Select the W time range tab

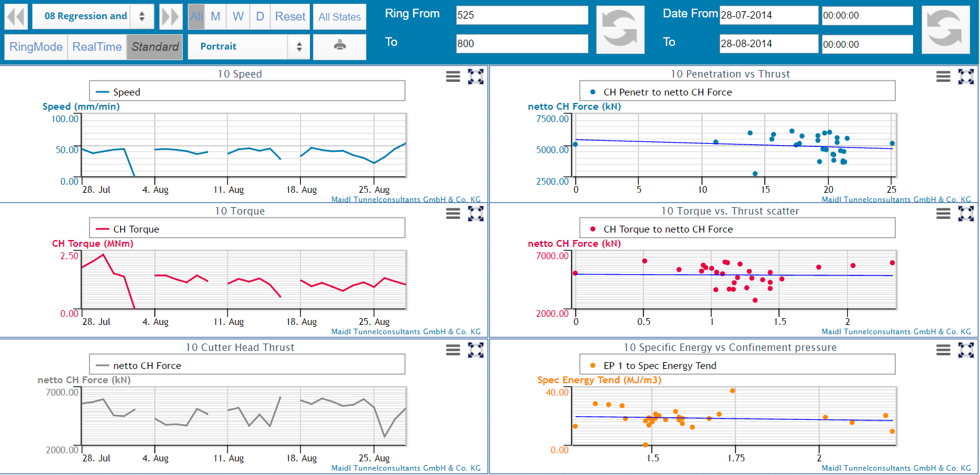pos(238,17)
